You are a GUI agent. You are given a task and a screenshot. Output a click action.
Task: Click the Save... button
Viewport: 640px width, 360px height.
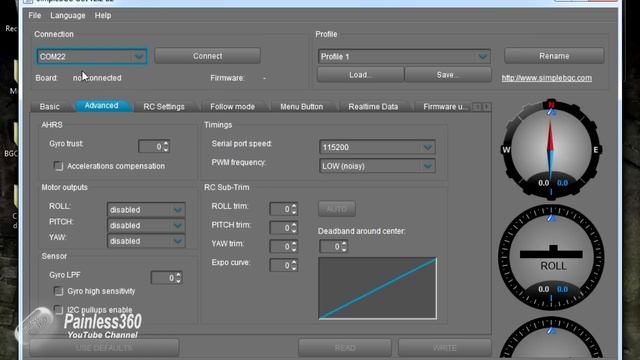tap(448, 75)
